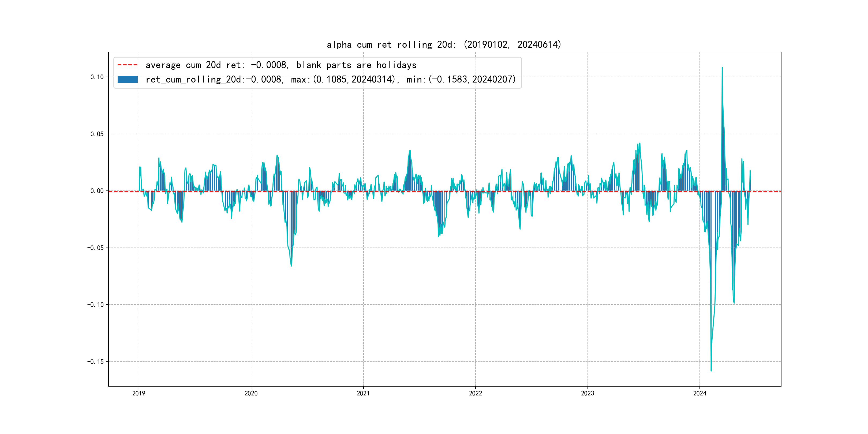Select the 2019 x-axis tick label
This screenshot has width=868, height=434.
click(x=139, y=393)
